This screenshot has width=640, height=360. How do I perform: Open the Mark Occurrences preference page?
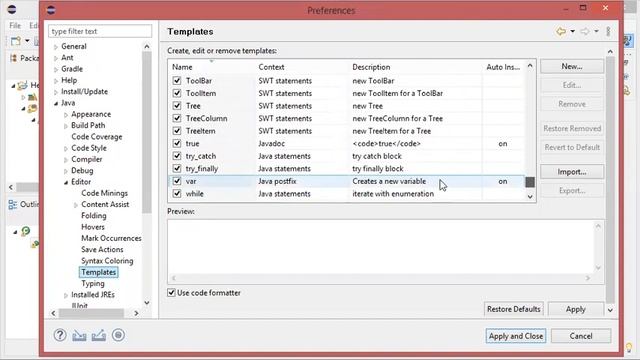[111, 238]
